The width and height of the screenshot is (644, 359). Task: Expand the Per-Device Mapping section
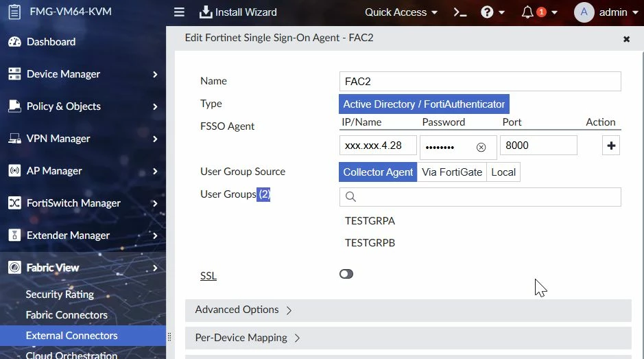click(408, 338)
